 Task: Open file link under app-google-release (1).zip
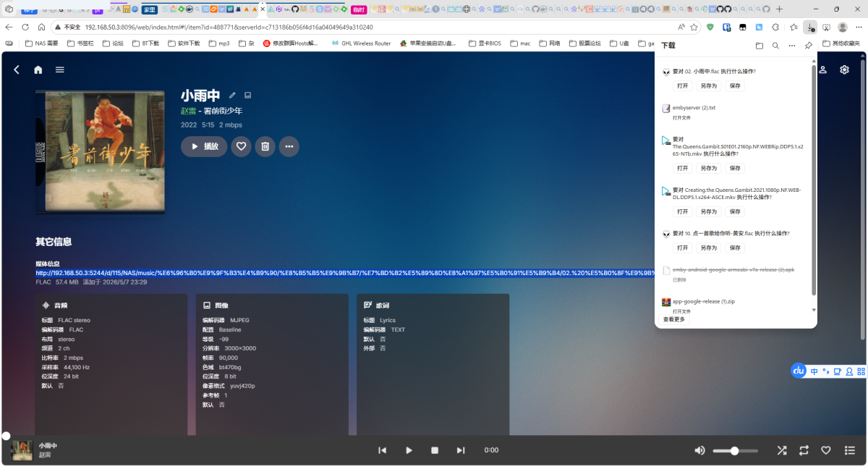coord(681,311)
